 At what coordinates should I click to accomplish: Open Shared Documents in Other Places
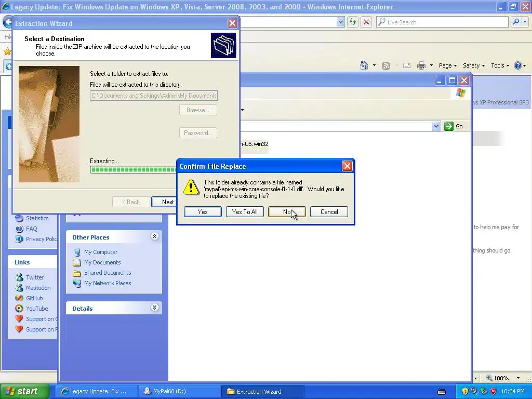108,273
